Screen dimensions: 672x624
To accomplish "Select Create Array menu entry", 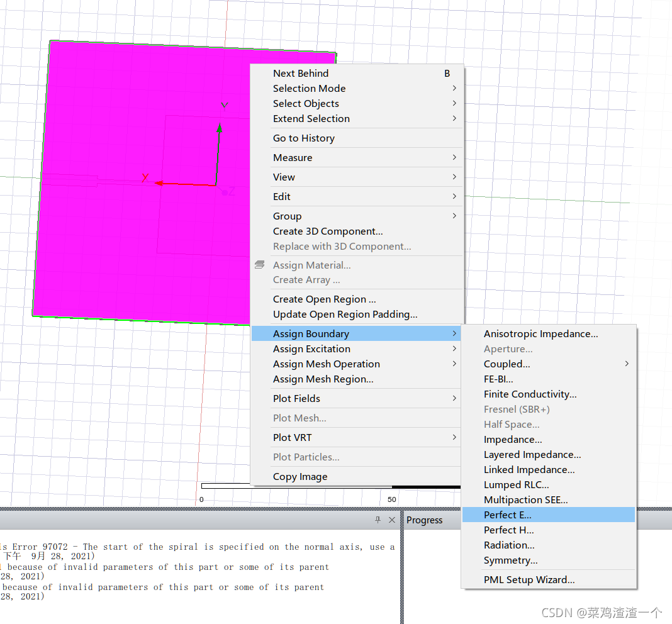I will pyautogui.click(x=357, y=279).
